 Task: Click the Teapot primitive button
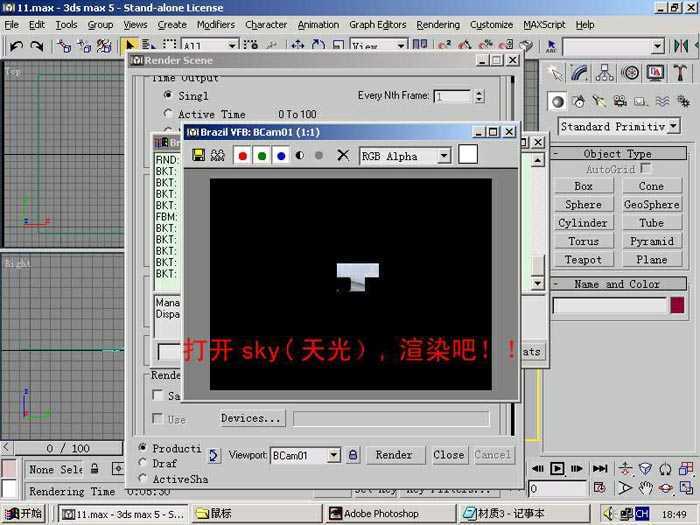click(x=583, y=259)
